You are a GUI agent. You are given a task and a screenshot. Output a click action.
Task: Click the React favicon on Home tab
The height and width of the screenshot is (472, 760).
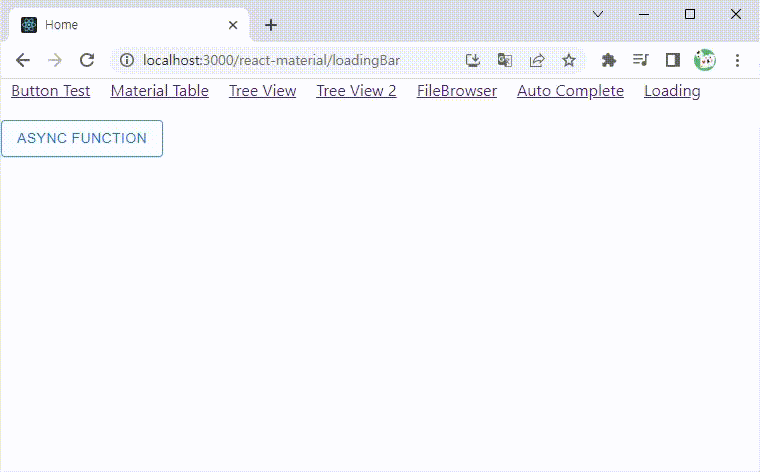[x=29, y=25]
